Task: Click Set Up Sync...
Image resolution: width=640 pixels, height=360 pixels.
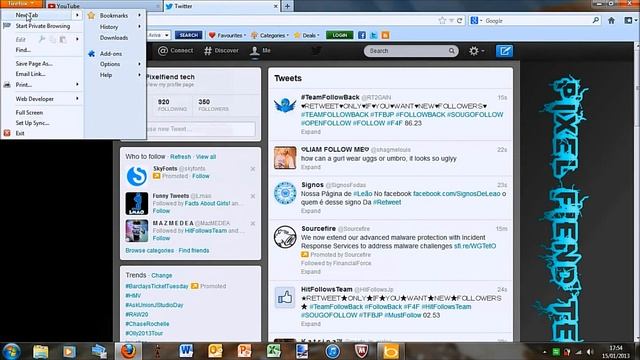Action: coord(32,123)
